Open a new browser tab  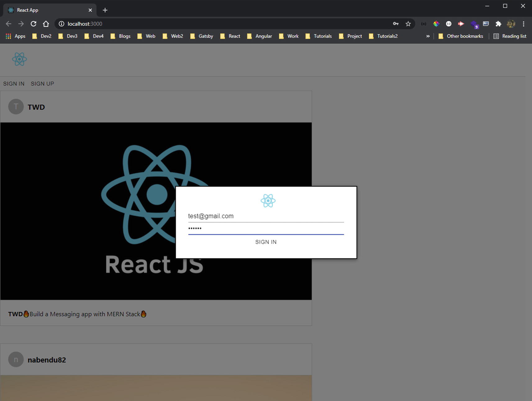pyautogui.click(x=105, y=10)
